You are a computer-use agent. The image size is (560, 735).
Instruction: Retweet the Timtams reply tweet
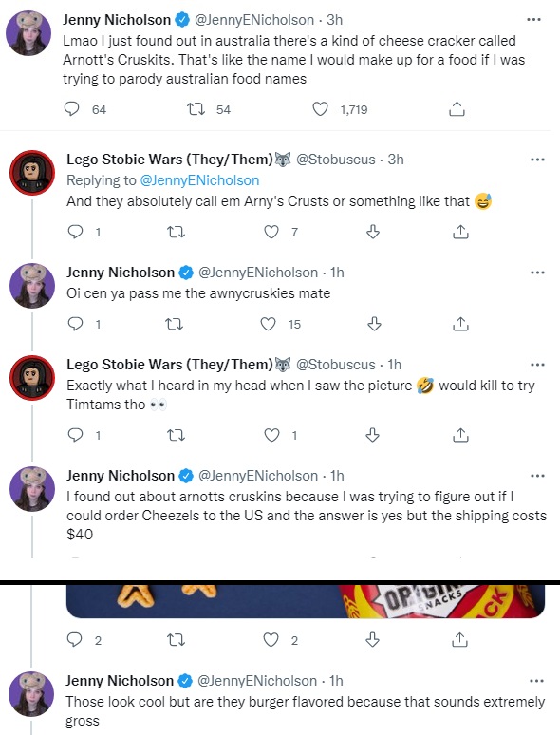point(177,436)
